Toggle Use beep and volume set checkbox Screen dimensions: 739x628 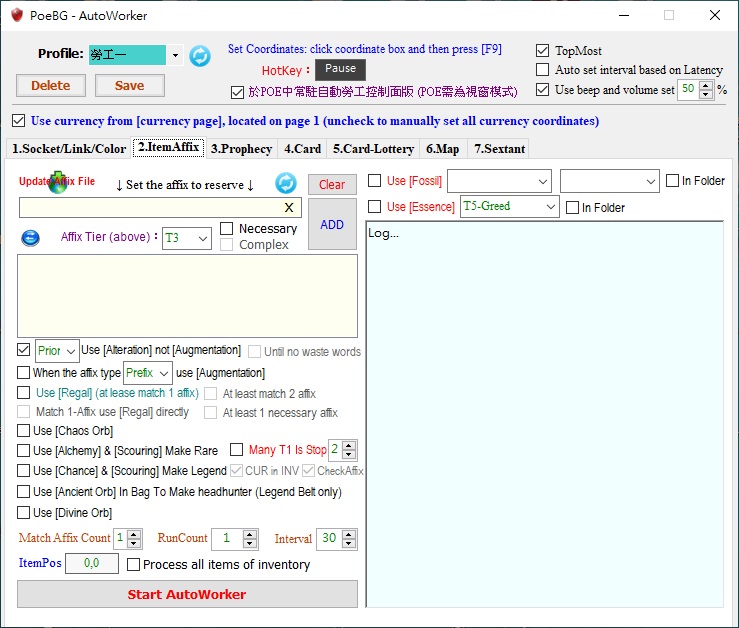point(542,89)
